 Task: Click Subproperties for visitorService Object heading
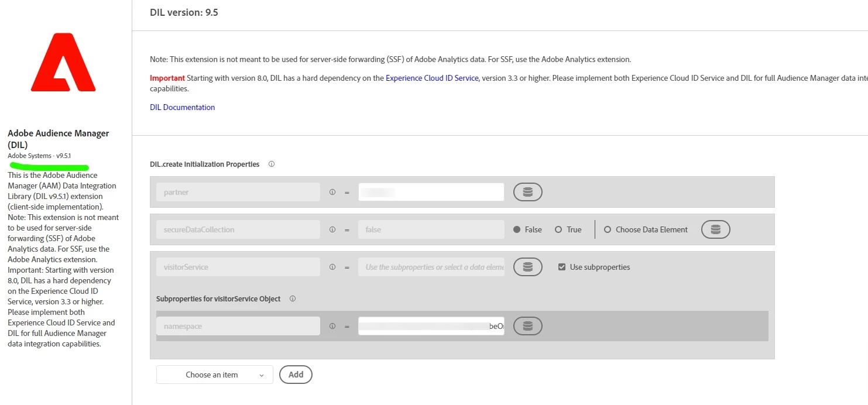218,298
